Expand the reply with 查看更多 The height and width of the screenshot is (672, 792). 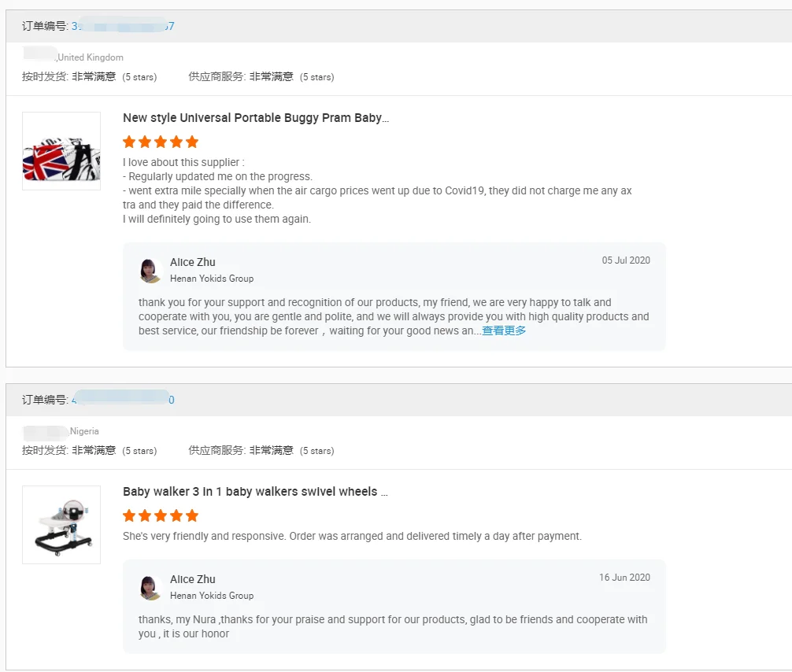pyautogui.click(x=504, y=330)
